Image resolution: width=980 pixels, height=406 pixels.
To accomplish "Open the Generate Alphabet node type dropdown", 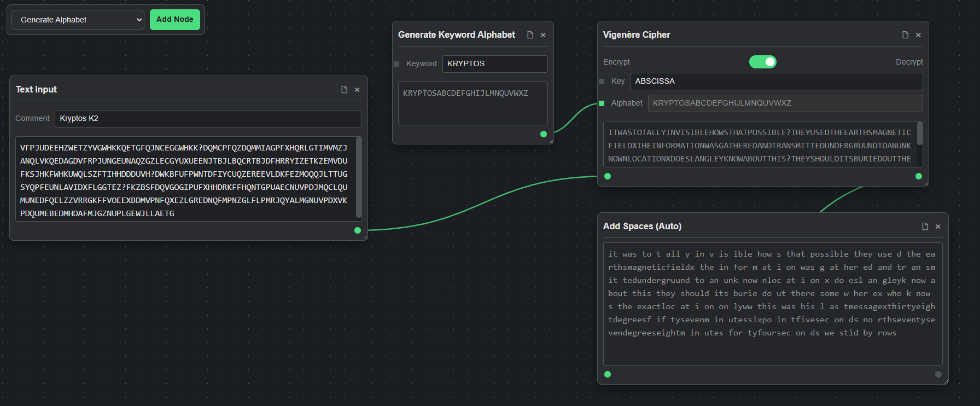I will click(x=78, y=20).
